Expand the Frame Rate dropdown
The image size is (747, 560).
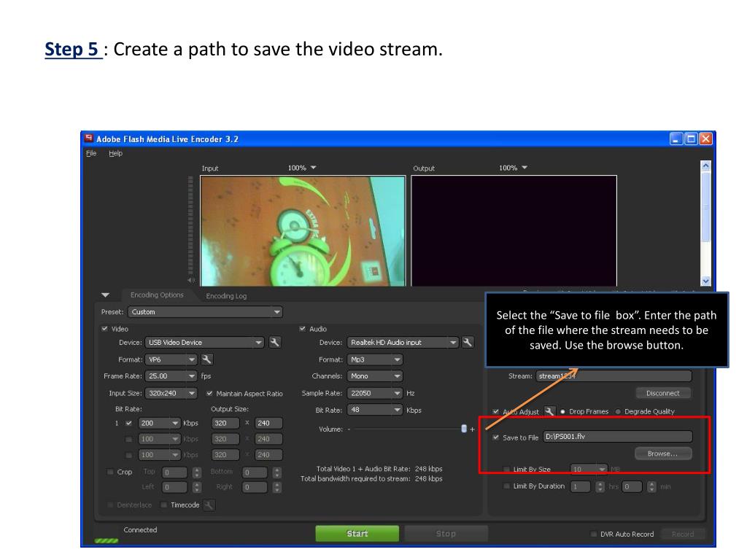(172, 376)
